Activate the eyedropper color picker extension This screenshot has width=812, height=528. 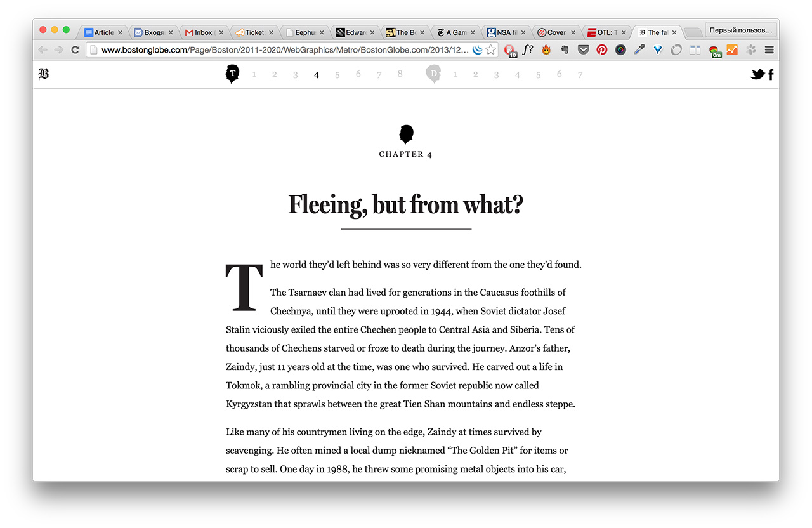[x=639, y=49]
